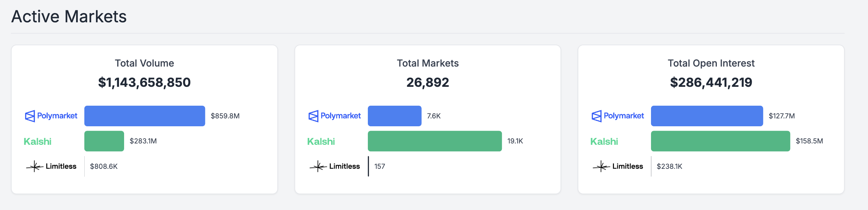The width and height of the screenshot is (868, 210).
Task: Click the $1,143,658,850 total volume figure
Action: coord(144,82)
